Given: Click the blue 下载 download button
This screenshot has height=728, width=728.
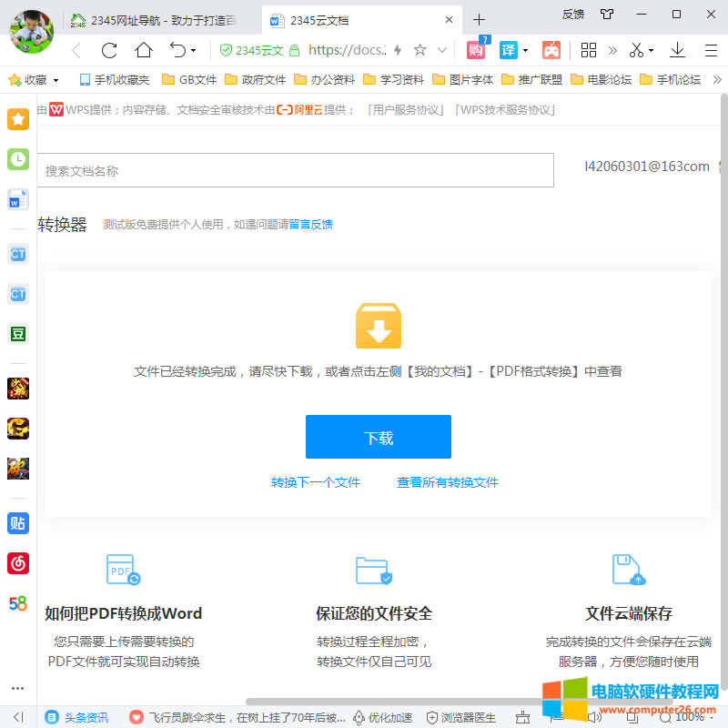Looking at the screenshot, I should click(x=378, y=437).
